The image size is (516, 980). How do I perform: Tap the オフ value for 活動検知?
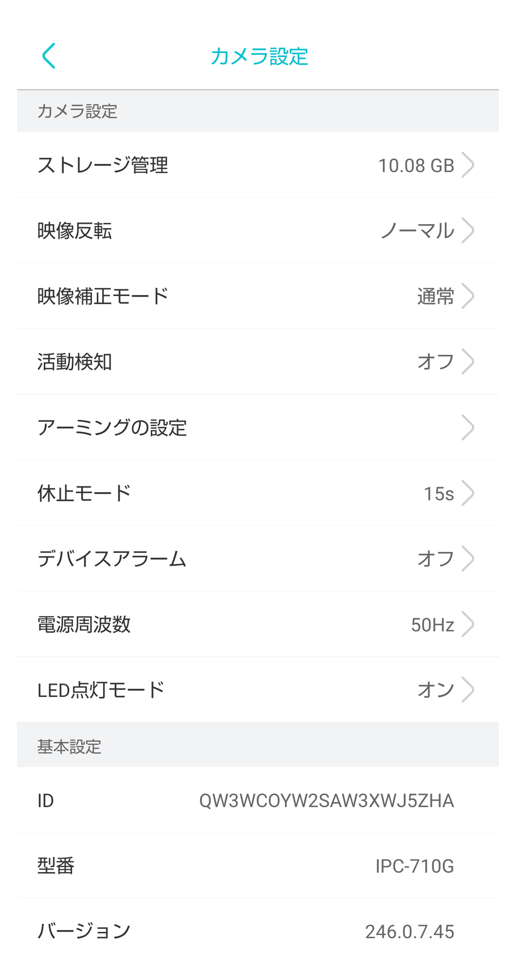[x=435, y=362]
